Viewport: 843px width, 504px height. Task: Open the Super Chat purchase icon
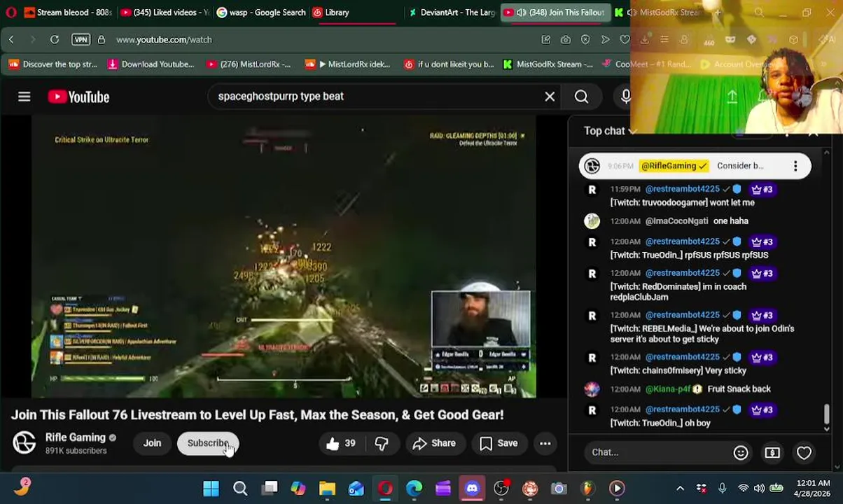772,452
